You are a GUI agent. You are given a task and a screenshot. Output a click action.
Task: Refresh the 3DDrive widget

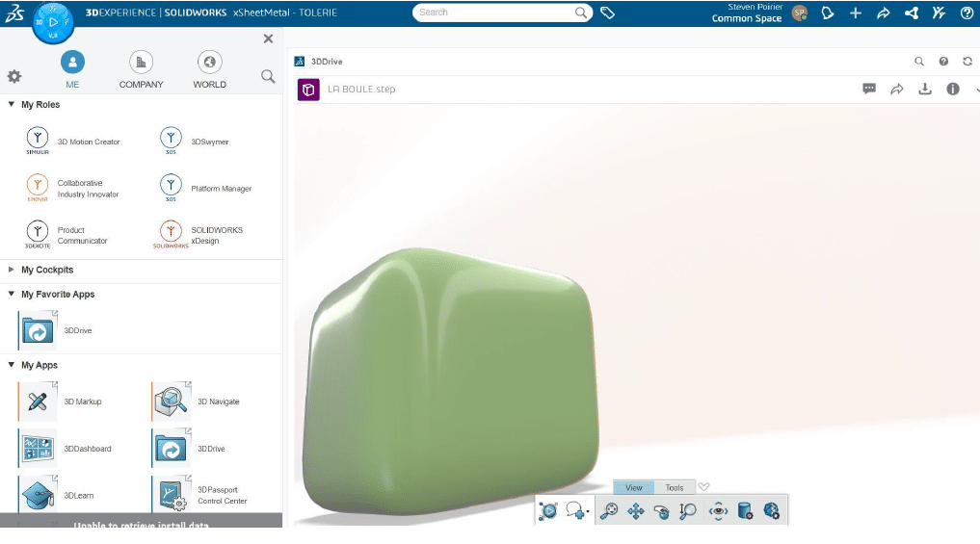point(967,62)
